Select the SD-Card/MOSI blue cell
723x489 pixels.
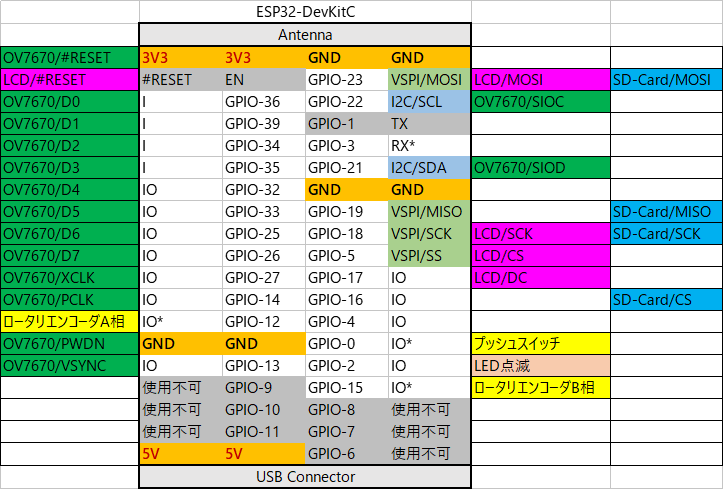667,79
